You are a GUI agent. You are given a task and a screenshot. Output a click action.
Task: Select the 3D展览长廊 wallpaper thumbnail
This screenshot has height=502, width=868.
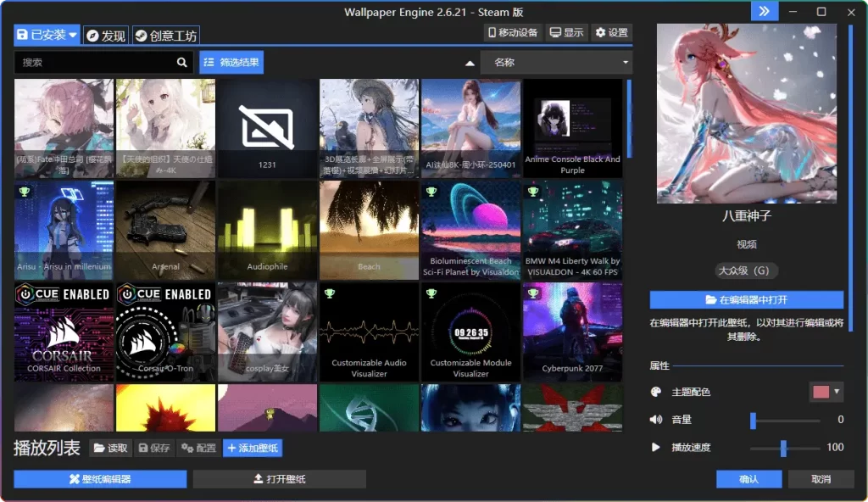click(x=370, y=129)
